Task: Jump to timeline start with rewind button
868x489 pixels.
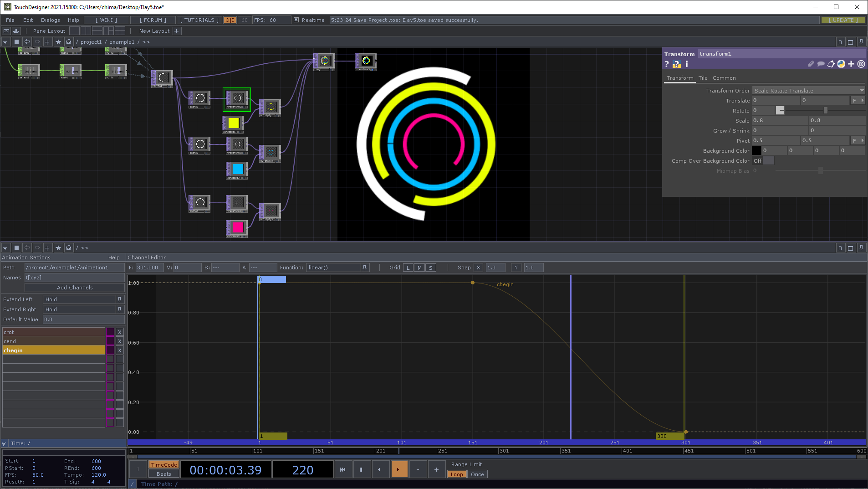Action: 342,469
